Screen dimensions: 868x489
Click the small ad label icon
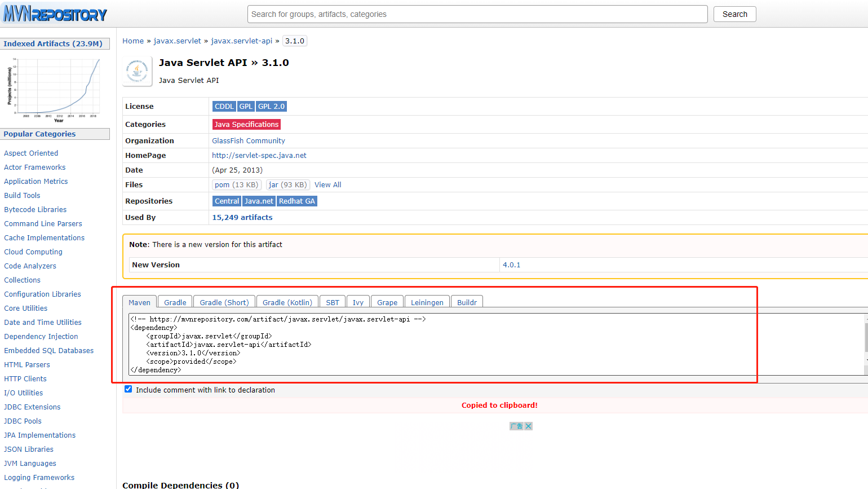point(516,426)
